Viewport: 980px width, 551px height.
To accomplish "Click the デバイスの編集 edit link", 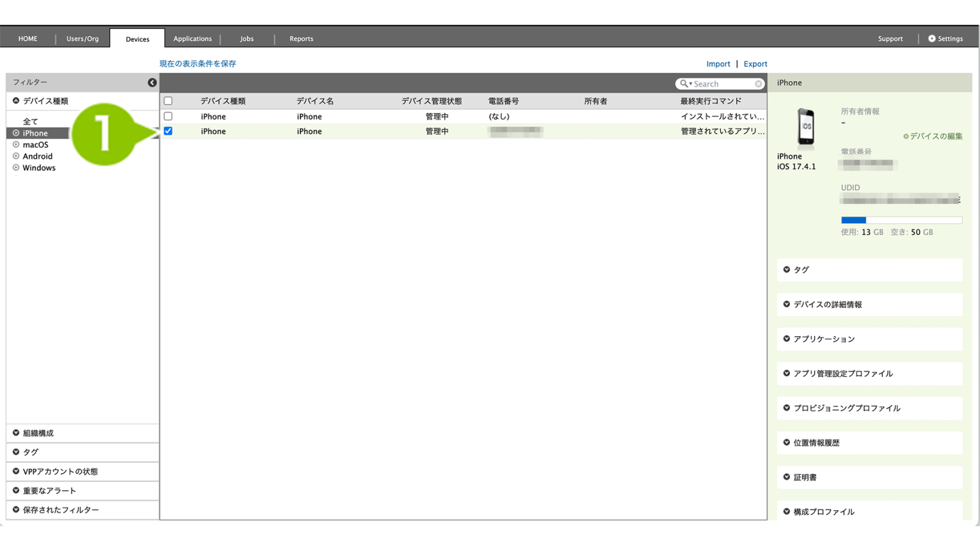I will pyautogui.click(x=933, y=136).
